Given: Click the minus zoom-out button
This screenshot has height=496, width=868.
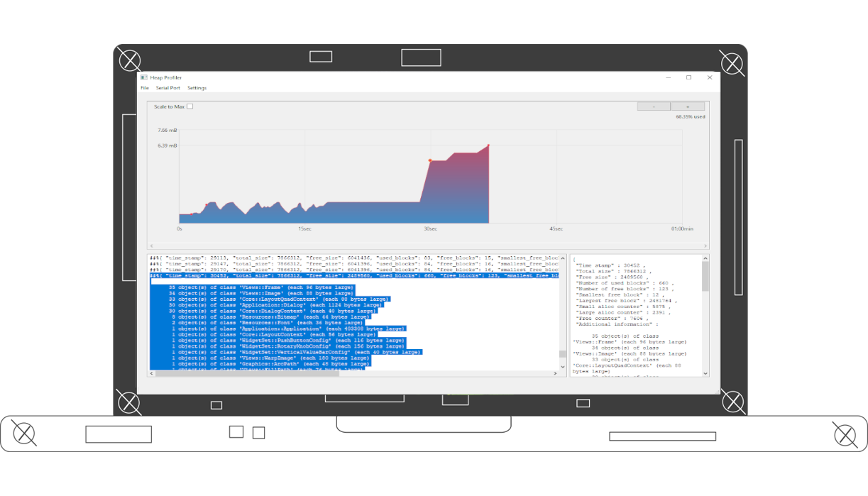Looking at the screenshot, I should 654,106.
